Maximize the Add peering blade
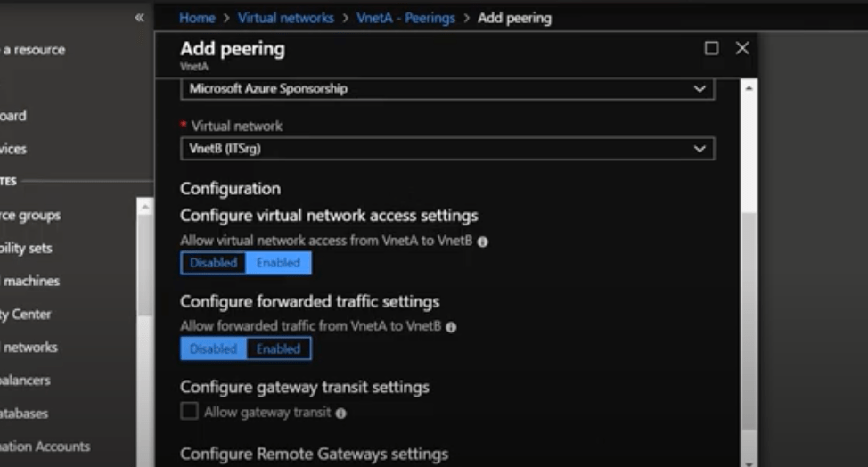Viewport: 868px width, 467px height. pyautogui.click(x=711, y=48)
